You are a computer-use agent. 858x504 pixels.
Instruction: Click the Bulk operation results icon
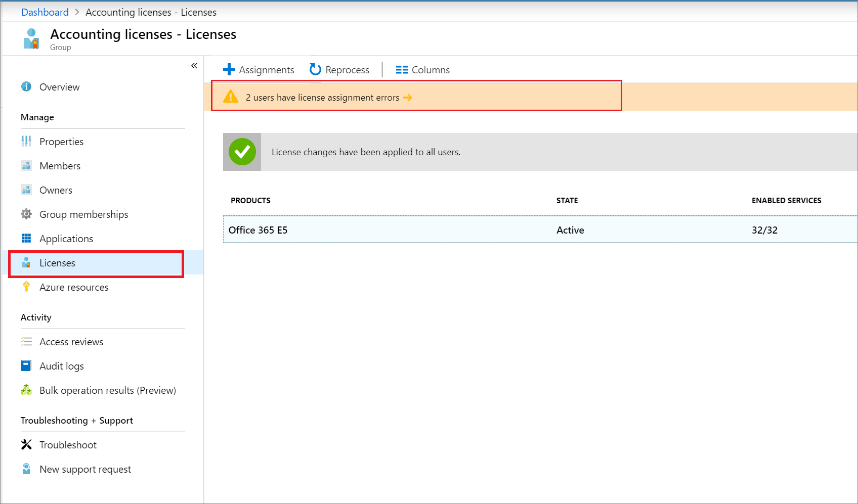pos(26,390)
